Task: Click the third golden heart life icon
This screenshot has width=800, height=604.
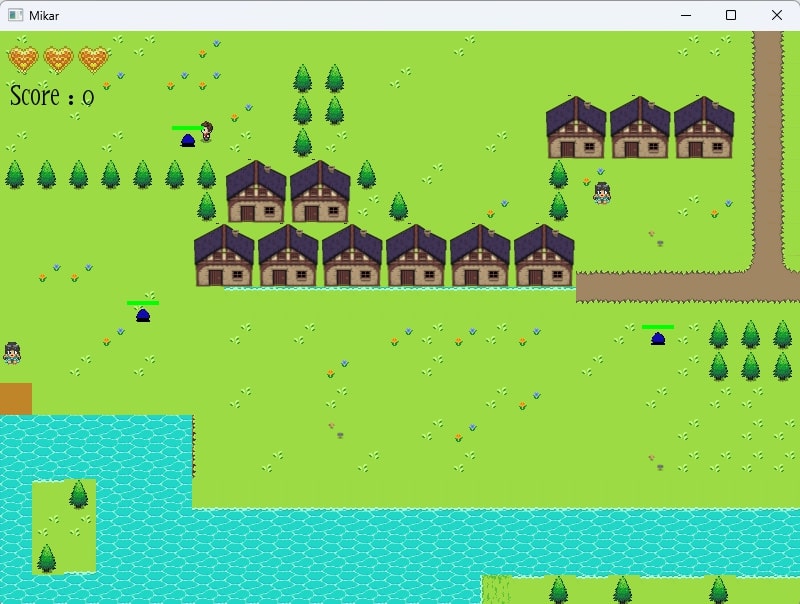Action: (x=93, y=60)
